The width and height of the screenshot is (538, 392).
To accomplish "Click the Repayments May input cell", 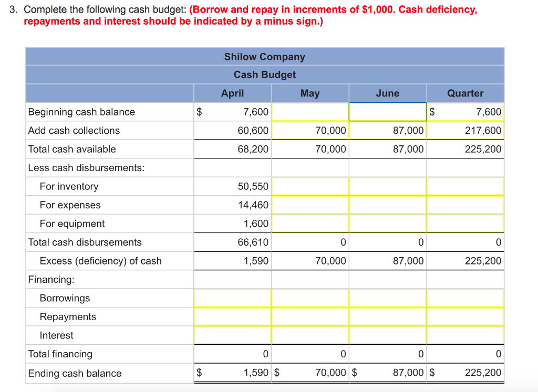I will coord(310,316).
